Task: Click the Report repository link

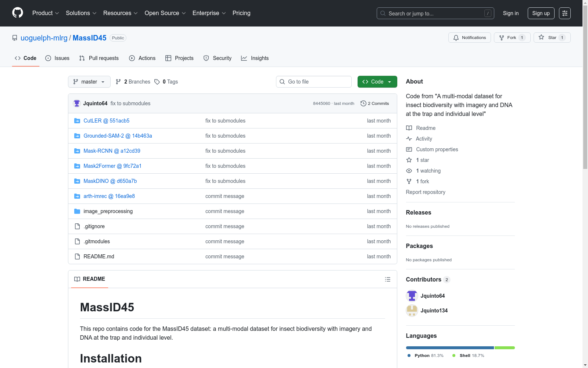Action: click(426, 192)
